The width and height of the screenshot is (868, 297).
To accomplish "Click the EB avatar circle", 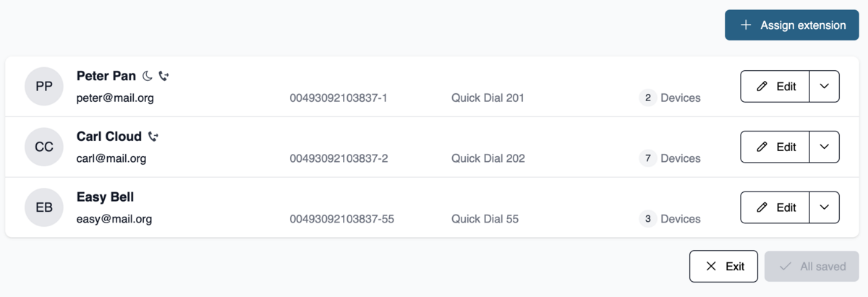I will coord(44,207).
